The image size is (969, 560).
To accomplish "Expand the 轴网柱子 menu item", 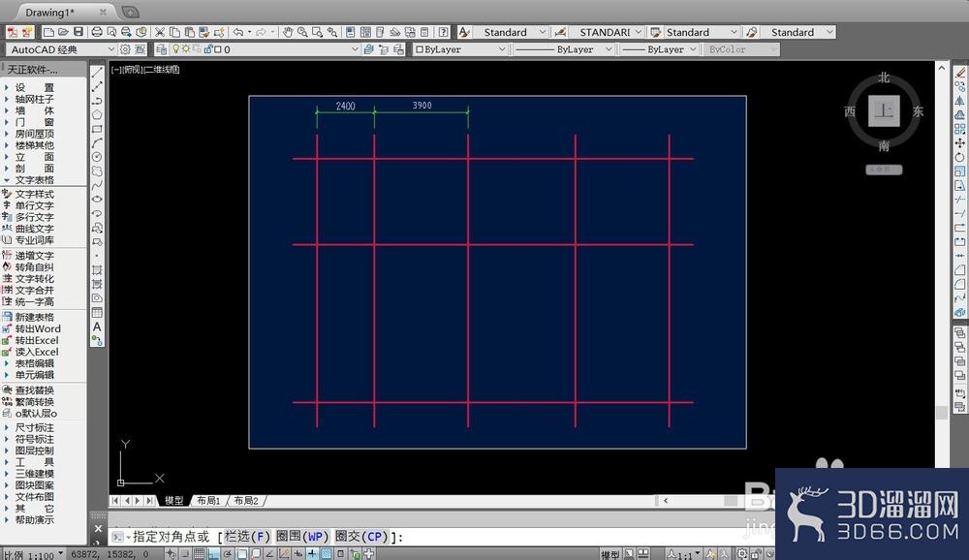I will pos(34,99).
